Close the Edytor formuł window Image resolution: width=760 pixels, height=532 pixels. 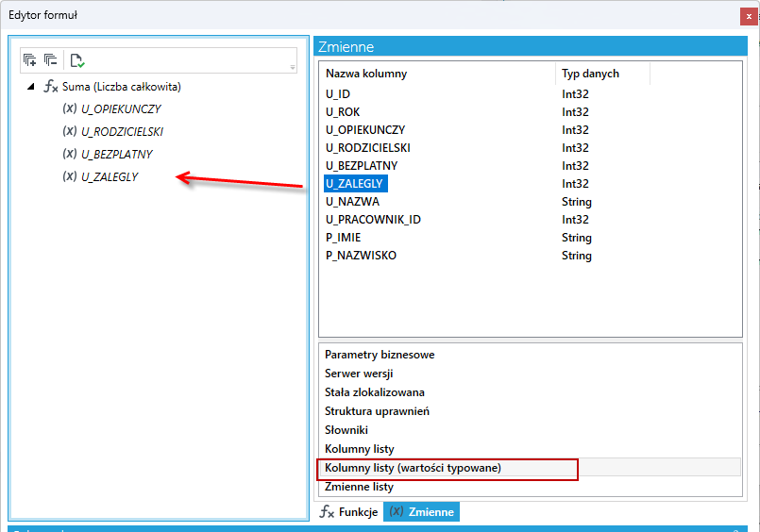point(749,16)
